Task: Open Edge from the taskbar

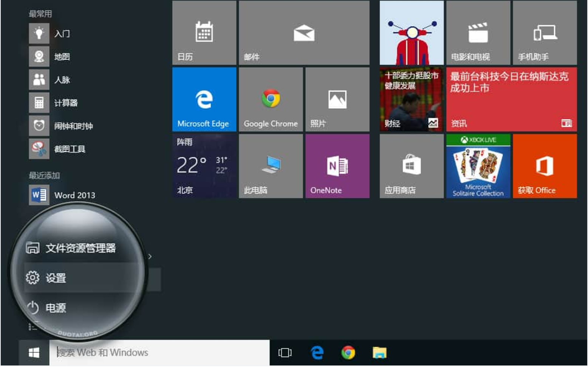Action: [x=317, y=353]
